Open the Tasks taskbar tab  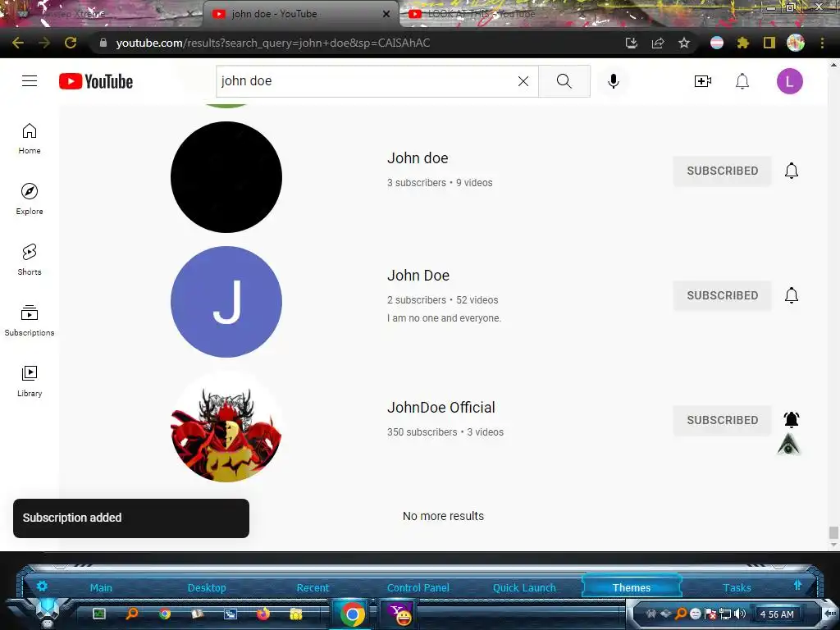point(737,587)
